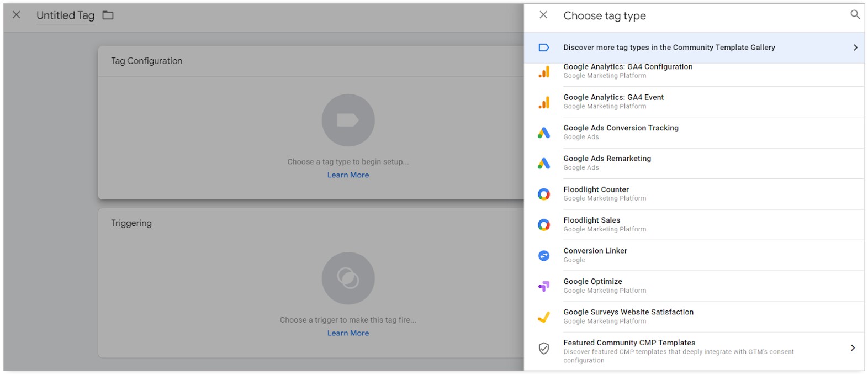Screen dimensions: 868x374
Task: Click 'Choose a tag type to begin setup' text
Action: (348, 161)
